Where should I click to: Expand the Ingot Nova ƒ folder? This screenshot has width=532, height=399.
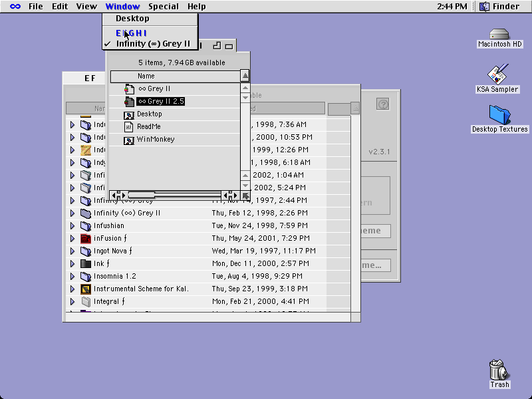72,251
